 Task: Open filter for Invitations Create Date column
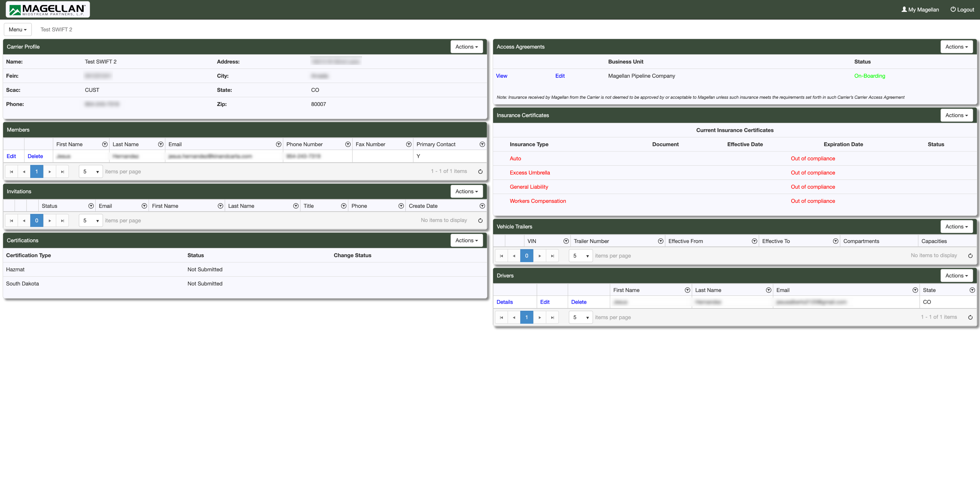[482, 206]
